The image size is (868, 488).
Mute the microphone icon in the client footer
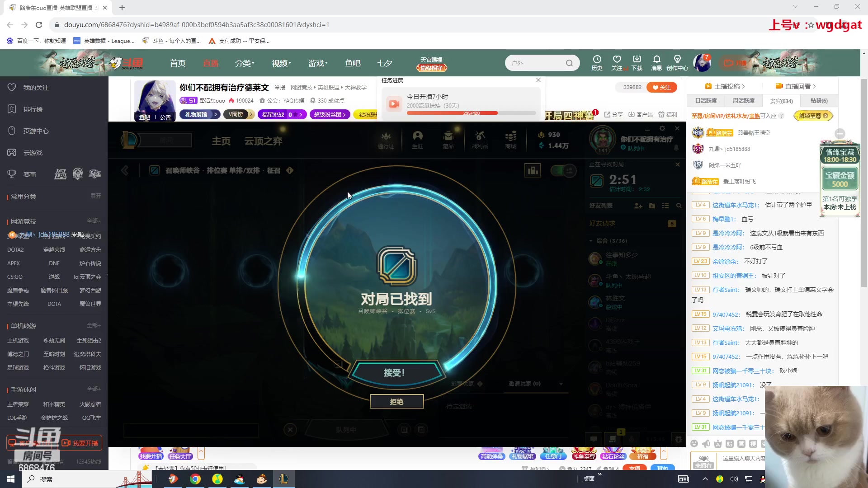point(632,439)
